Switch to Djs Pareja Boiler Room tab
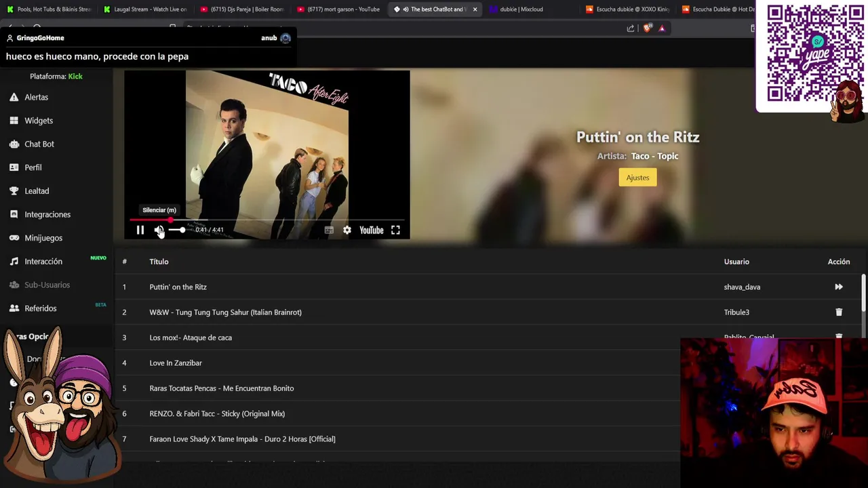 (242, 9)
